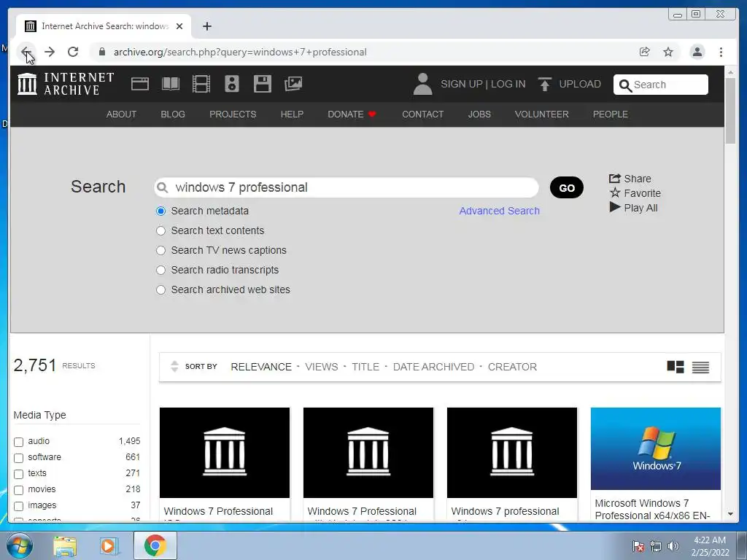Image resolution: width=747 pixels, height=560 pixels.
Task: Select the Search metadata radio button
Action: (161, 211)
